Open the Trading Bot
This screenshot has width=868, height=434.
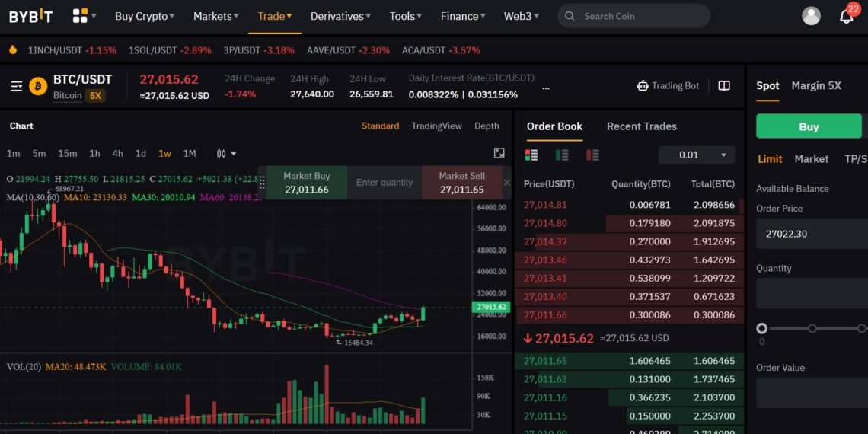(x=668, y=86)
